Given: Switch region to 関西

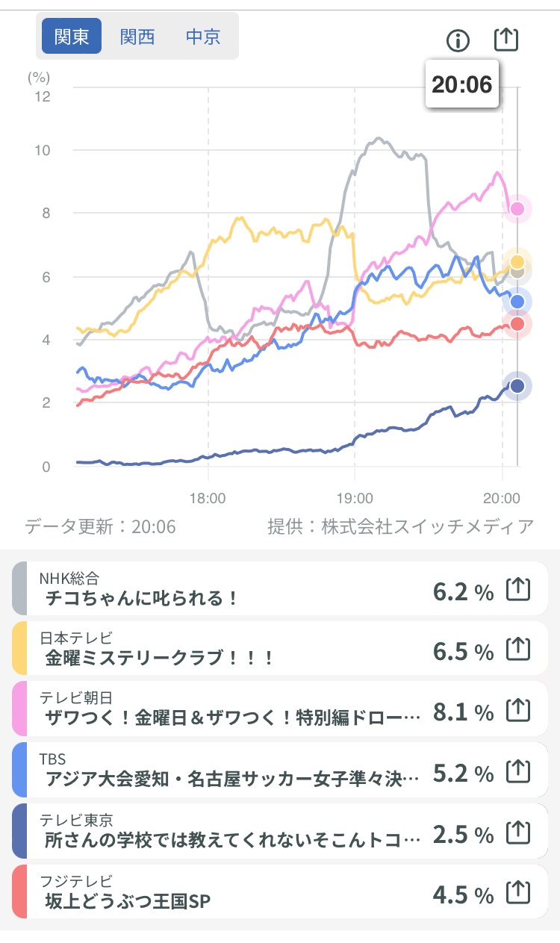Looking at the screenshot, I should [137, 37].
